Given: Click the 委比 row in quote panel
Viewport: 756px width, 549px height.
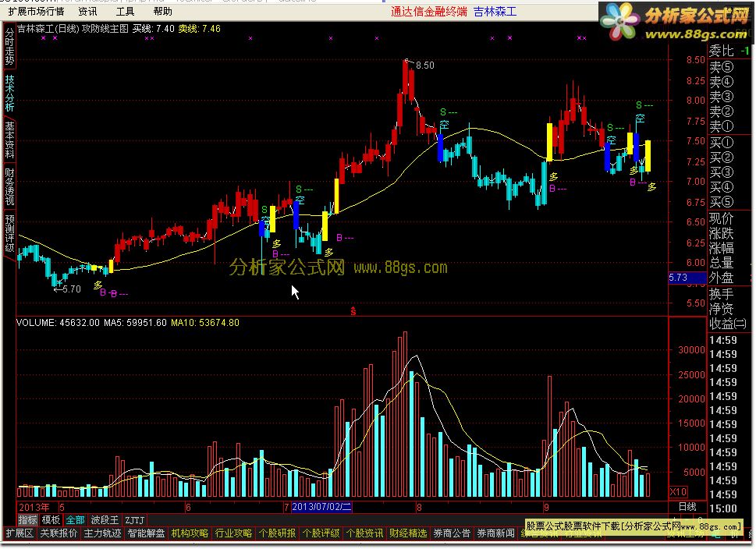Looking at the screenshot, I should pyautogui.click(x=729, y=50).
